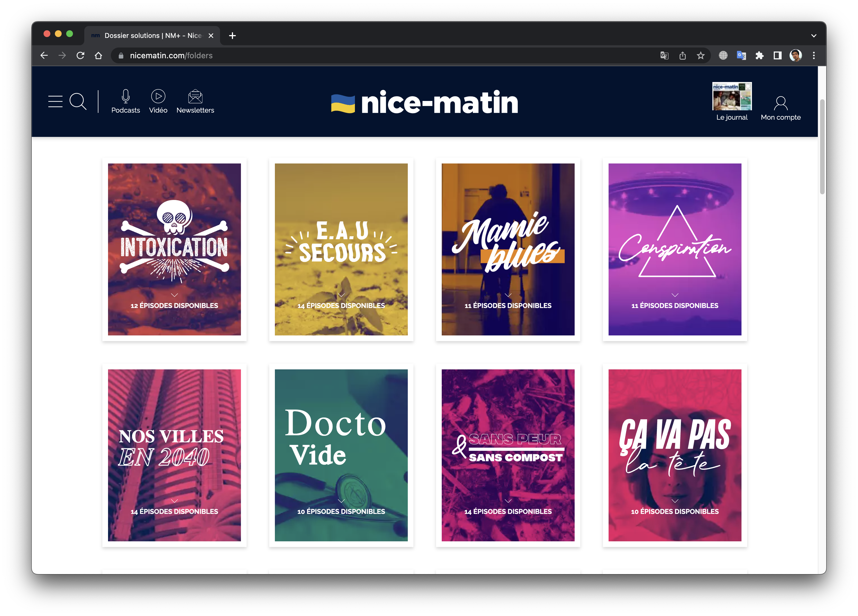The height and width of the screenshot is (616, 858).
Task: Open Nos villes en 2040 dossier cover
Action: [x=174, y=455]
